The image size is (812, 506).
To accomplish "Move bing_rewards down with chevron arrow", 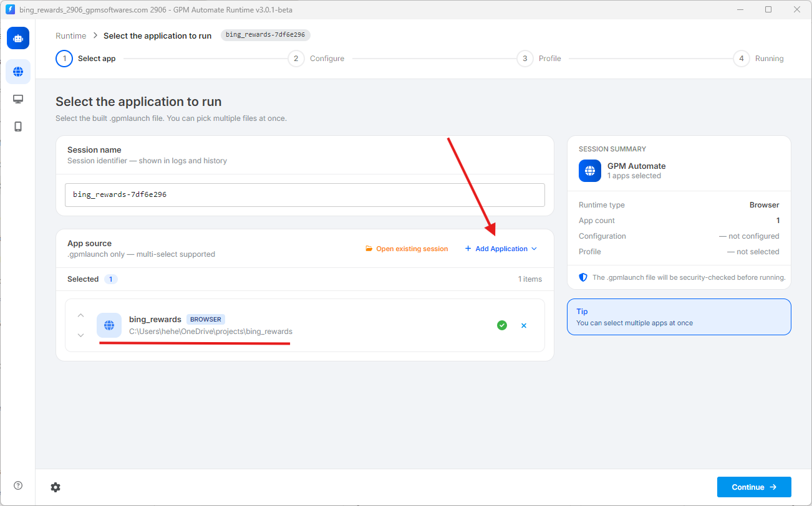I will 80,335.
